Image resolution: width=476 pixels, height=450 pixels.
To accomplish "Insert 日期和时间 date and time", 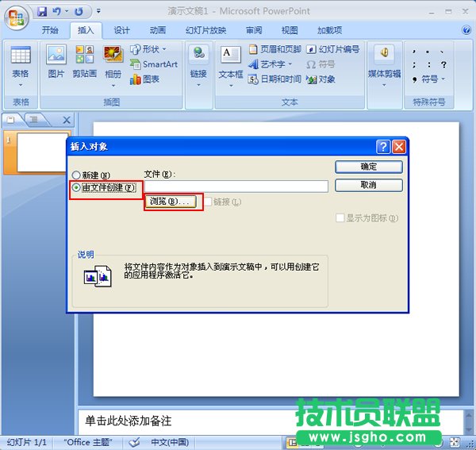I will point(274,79).
